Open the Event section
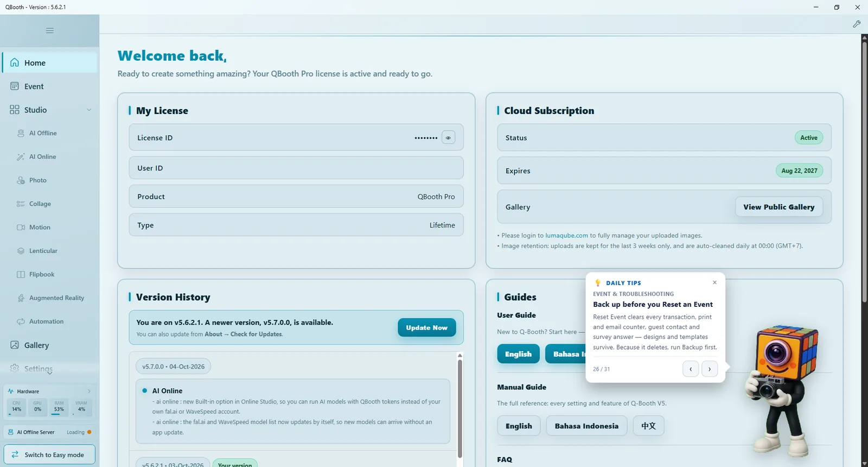868x467 pixels. (49, 86)
